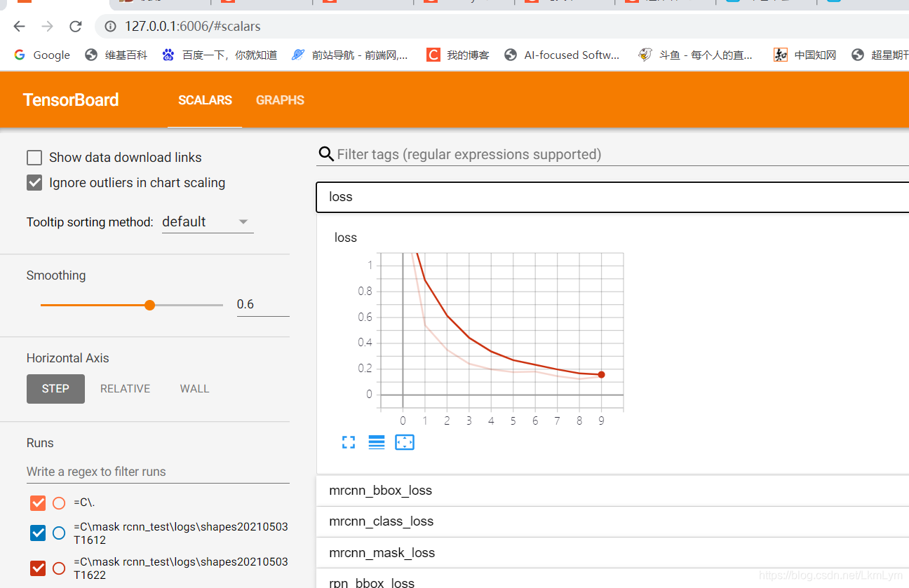Image resolution: width=909 pixels, height=588 pixels.
Task: Toggle loss chart full-size view
Action: pos(349,442)
